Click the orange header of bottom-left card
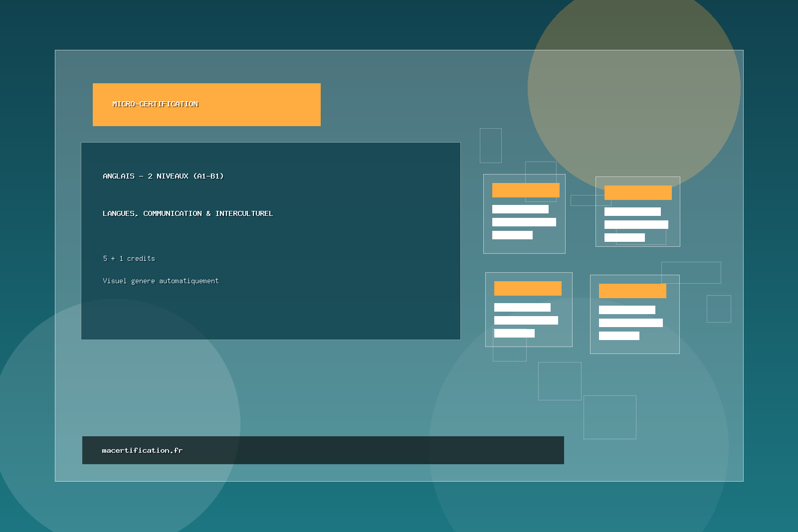Viewport: 798px width, 532px height. (x=528, y=288)
